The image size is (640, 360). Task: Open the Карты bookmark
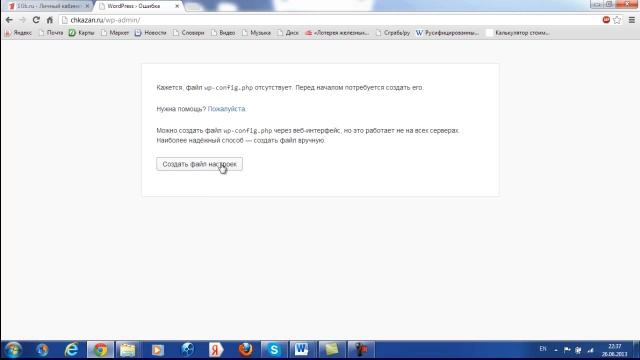point(82,33)
